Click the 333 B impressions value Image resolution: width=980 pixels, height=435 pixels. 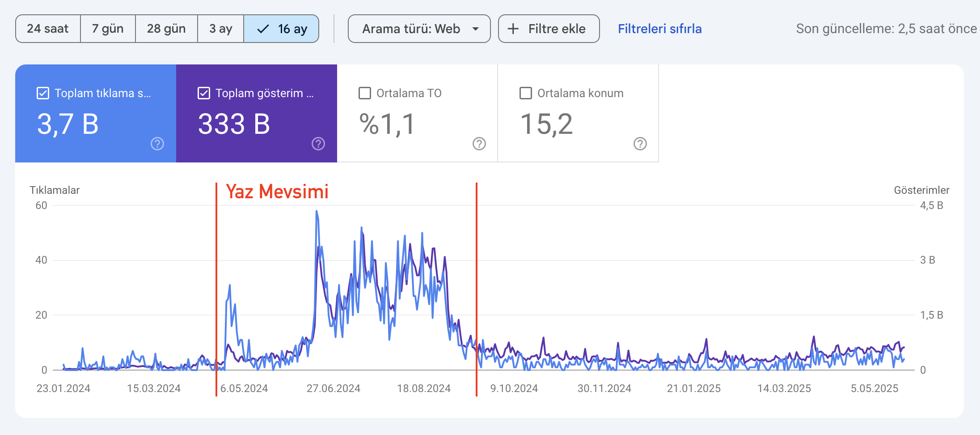(x=234, y=124)
